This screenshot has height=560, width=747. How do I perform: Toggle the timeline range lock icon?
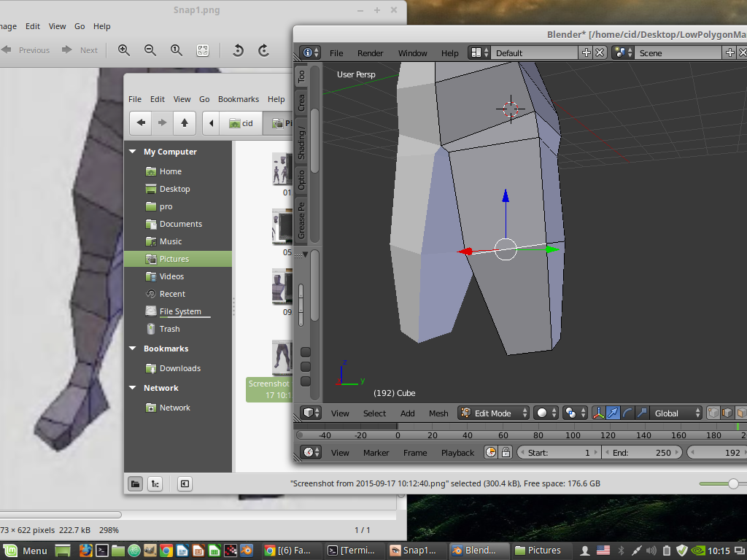(x=506, y=452)
